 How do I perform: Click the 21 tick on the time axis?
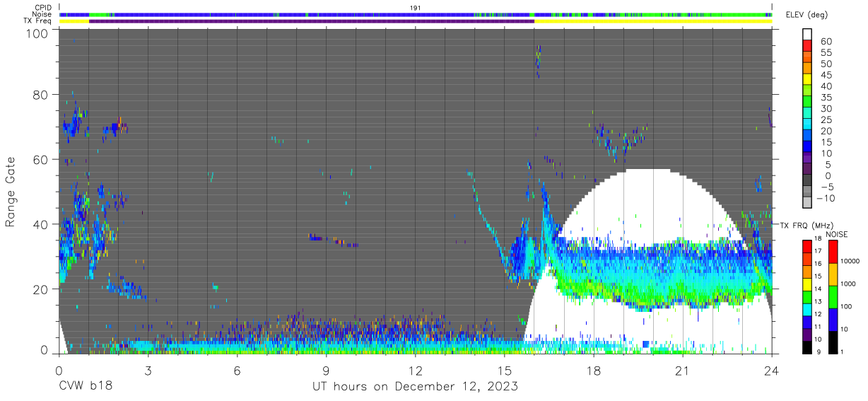tap(683, 371)
